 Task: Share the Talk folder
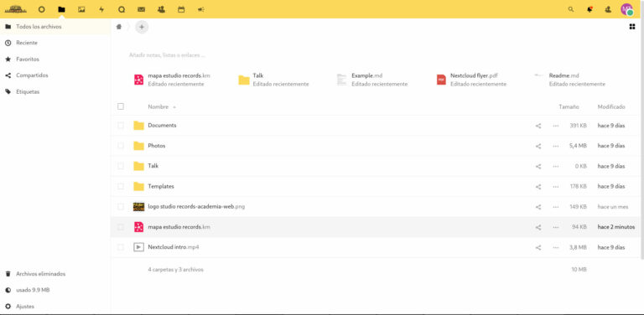click(538, 166)
